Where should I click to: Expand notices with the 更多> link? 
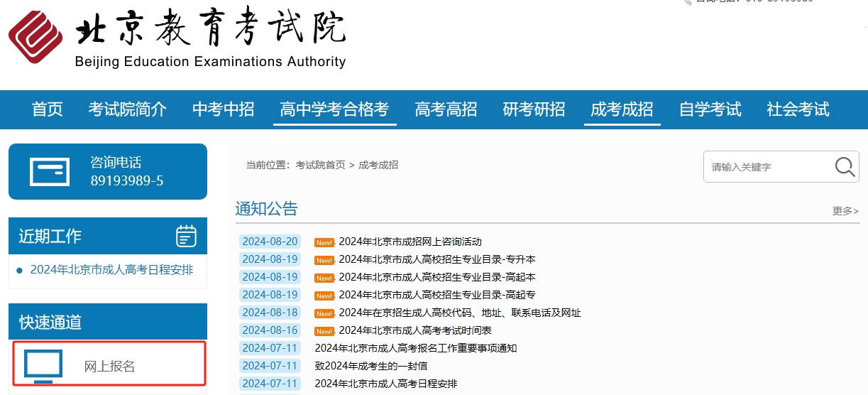[x=845, y=211]
